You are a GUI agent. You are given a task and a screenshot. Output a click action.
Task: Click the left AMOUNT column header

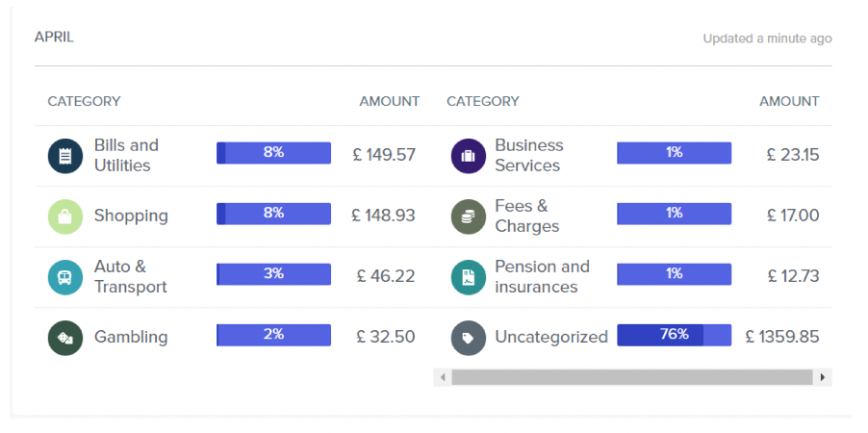pyautogui.click(x=389, y=101)
